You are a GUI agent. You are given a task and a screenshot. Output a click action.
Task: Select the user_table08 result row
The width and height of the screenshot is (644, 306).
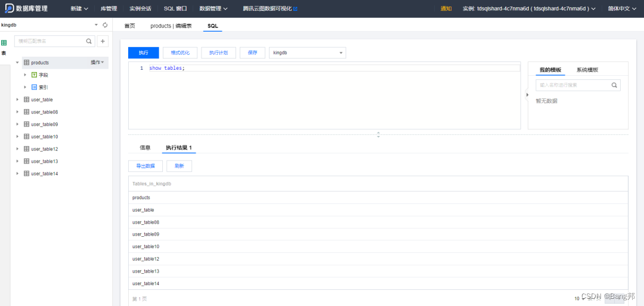point(378,222)
